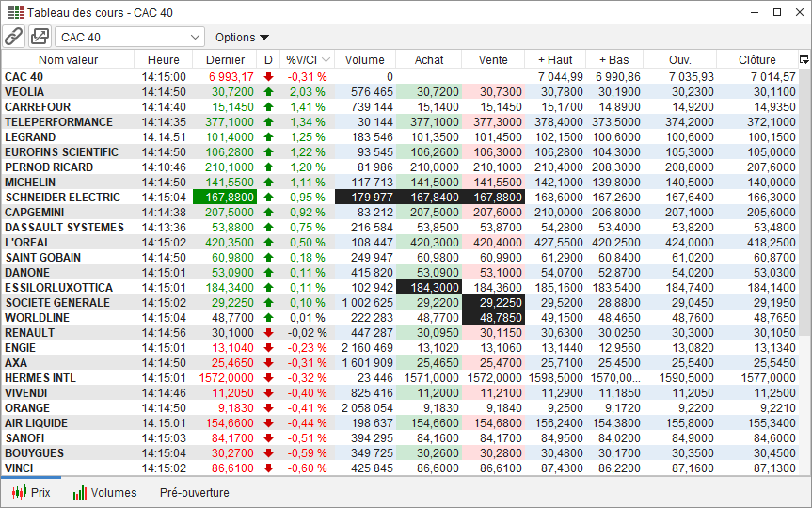Expand the Options menu
The image size is (812, 508).
(x=242, y=38)
